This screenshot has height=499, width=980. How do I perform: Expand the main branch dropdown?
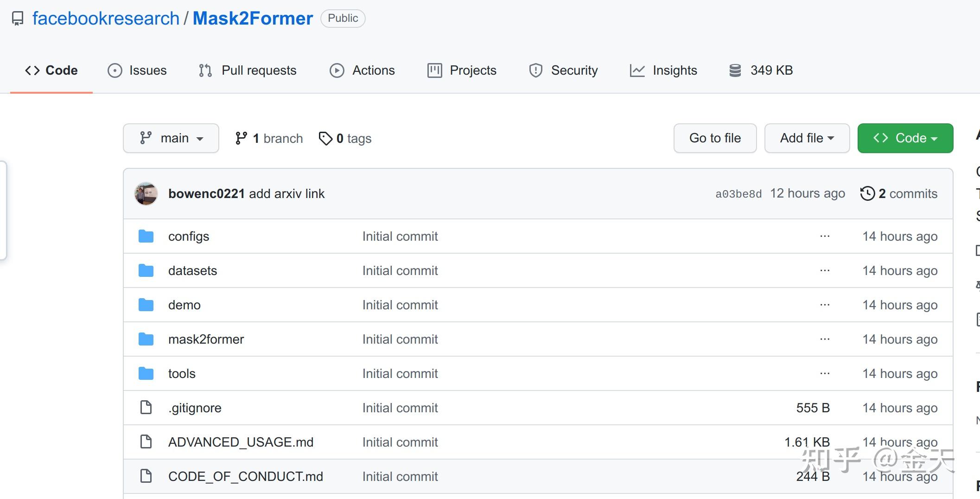coord(171,138)
